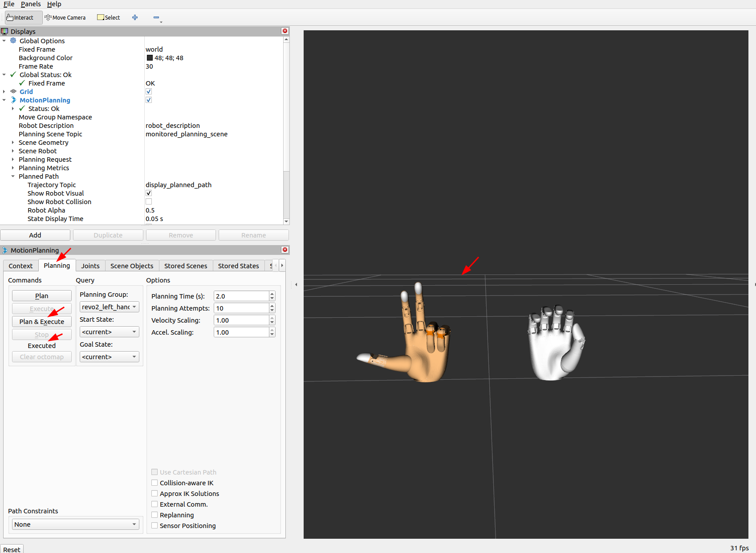The image size is (756, 553).
Task: Activate the Move Camera tool
Action: point(65,18)
